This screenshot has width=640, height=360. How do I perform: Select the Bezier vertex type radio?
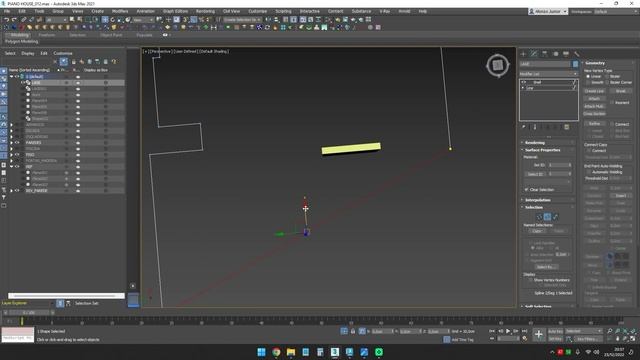click(607, 76)
